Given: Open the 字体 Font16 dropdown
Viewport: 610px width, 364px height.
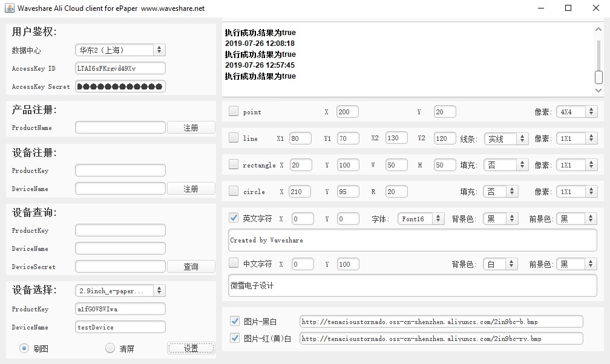Looking at the screenshot, I should coord(421,218).
